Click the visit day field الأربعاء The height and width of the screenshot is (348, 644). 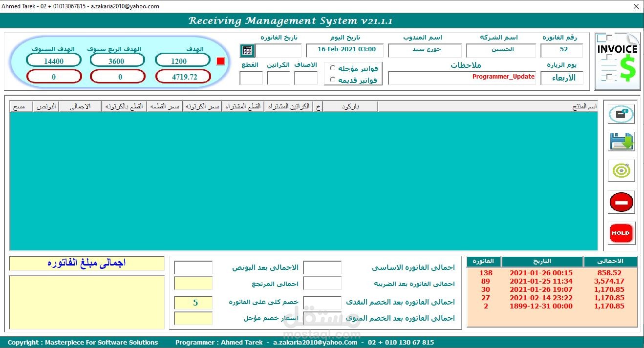[x=561, y=78]
